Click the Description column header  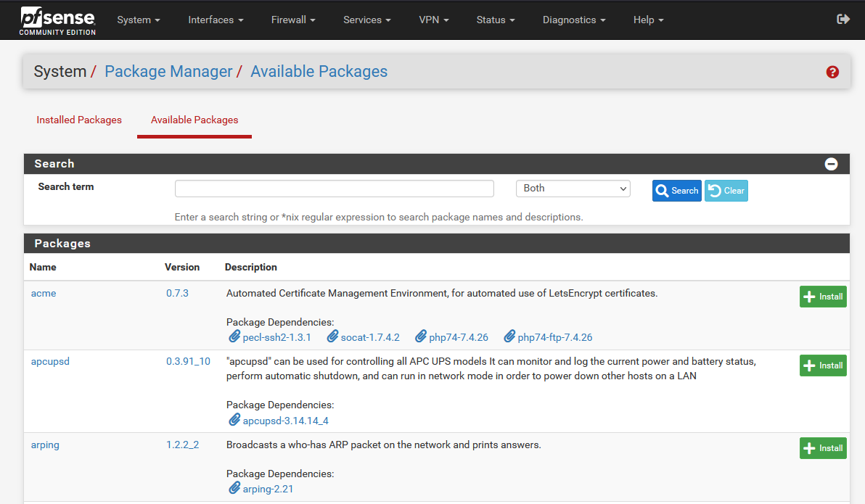click(251, 268)
